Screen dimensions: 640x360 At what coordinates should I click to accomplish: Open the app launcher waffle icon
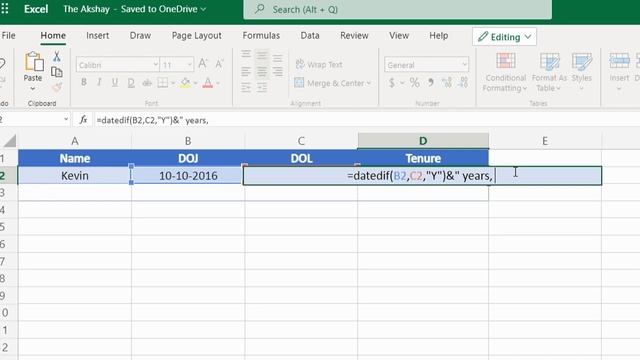click(4, 9)
